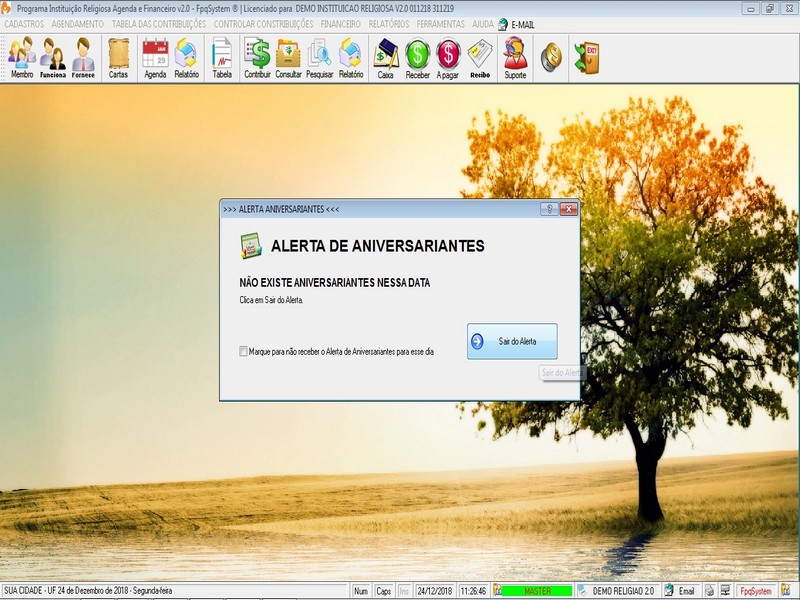
Task: Open the Consultar folder icon
Action: pyautogui.click(x=288, y=58)
